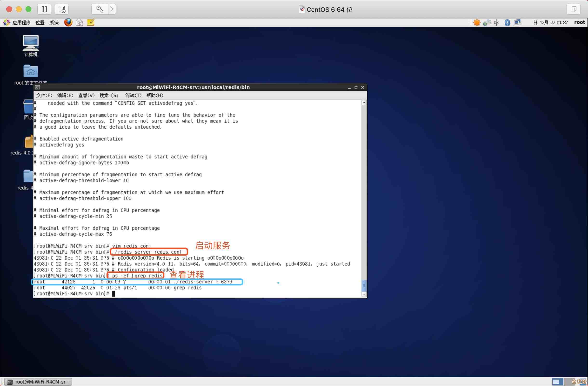Expand the arrow next to wrench
This screenshot has width=588, height=386.
[x=112, y=9]
